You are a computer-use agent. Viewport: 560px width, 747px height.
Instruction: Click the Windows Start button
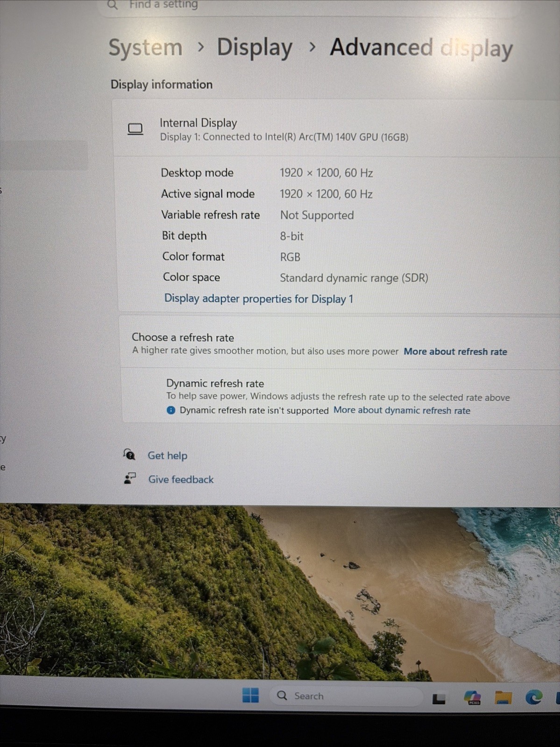pyautogui.click(x=250, y=695)
